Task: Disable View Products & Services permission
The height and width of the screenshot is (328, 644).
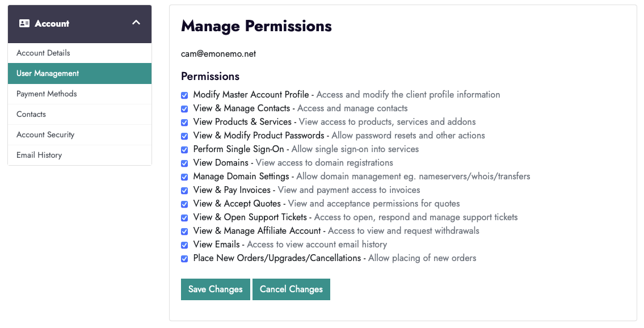Action: coord(184,123)
